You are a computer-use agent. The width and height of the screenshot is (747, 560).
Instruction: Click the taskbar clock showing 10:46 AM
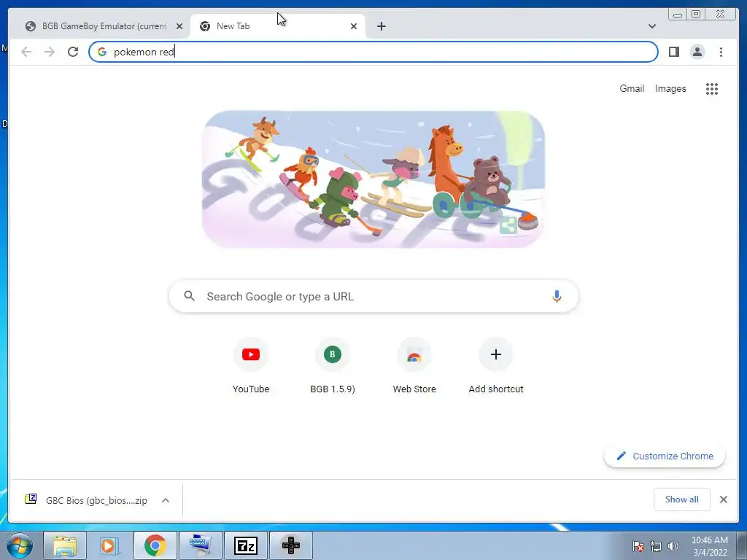coord(710,546)
